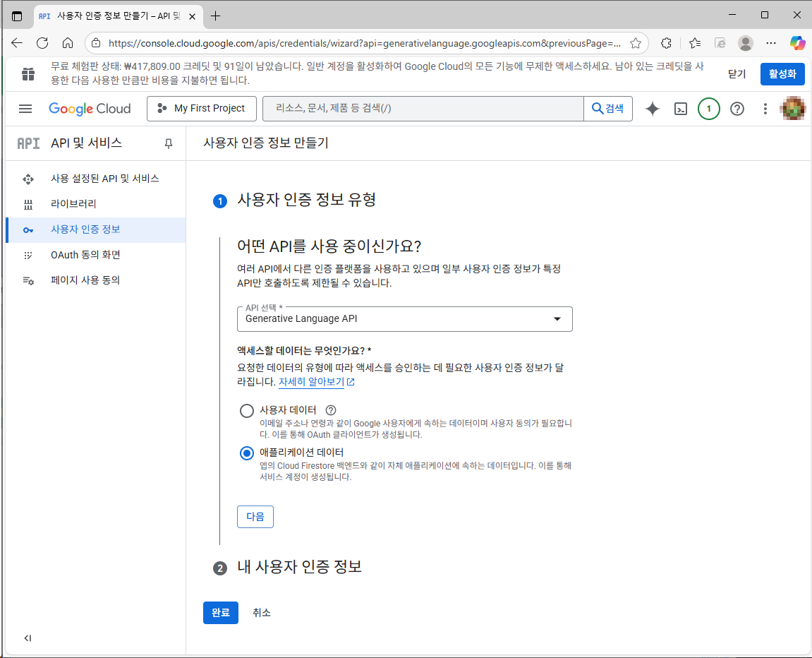Select 사용자 인증 정보 in sidebar
Image resolution: width=812 pixels, height=658 pixels.
click(x=96, y=229)
